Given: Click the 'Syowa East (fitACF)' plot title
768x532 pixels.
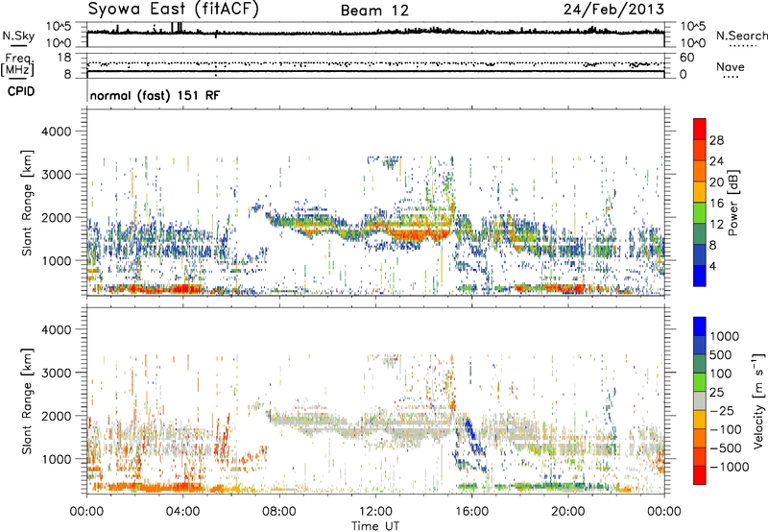Looking at the screenshot, I should pyautogui.click(x=174, y=10).
